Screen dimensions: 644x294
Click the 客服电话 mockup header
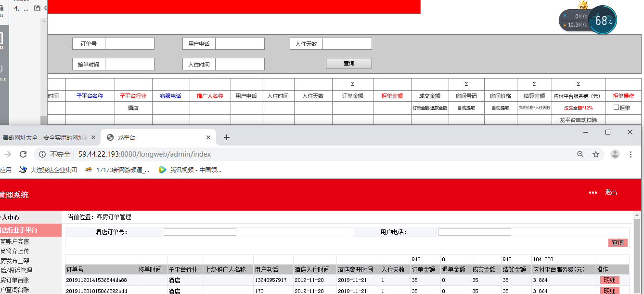[x=171, y=96]
